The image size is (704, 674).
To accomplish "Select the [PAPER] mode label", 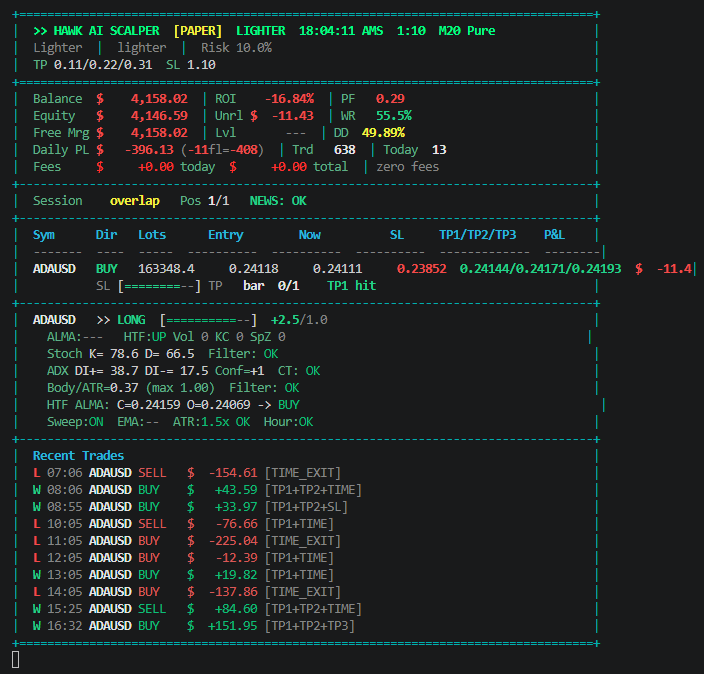I will click(x=198, y=31).
